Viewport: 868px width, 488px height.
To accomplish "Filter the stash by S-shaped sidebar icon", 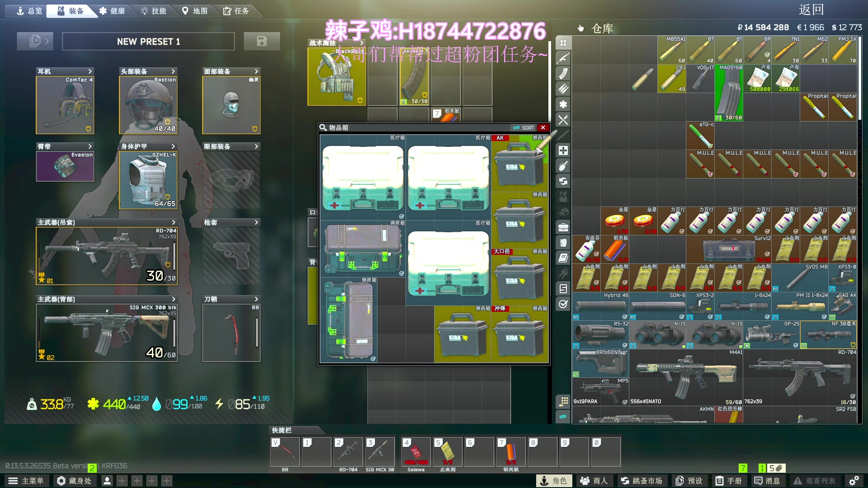I will pyautogui.click(x=563, y=289).
